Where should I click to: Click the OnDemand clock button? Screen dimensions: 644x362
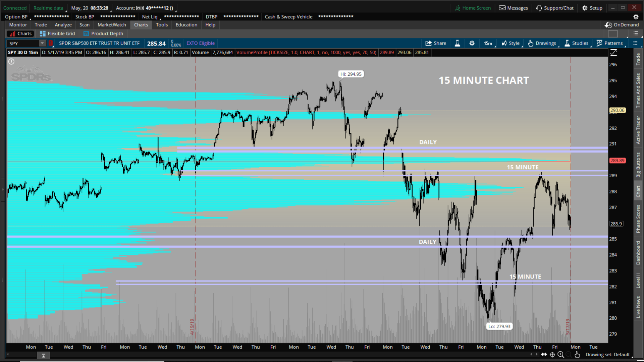point(622,25)
